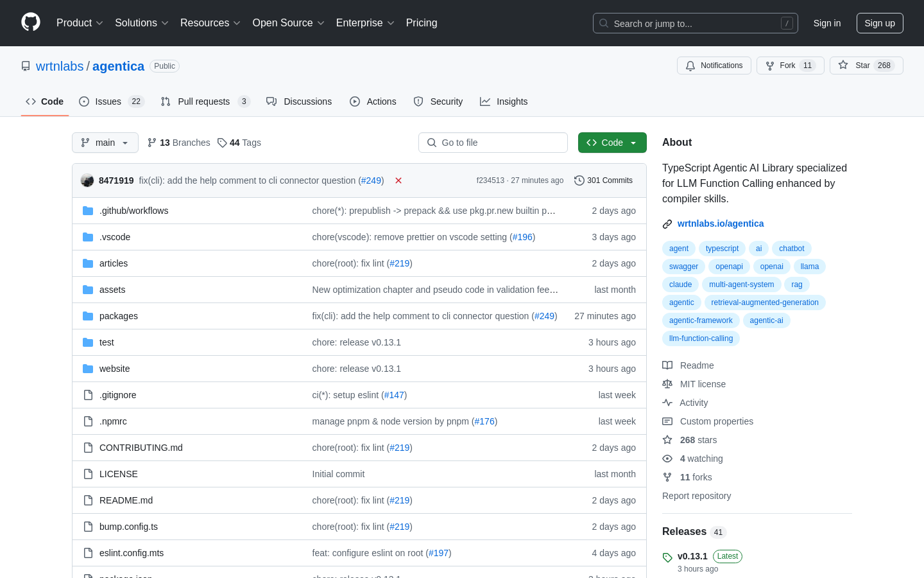This screenshot has height=578, width=924.
Task: View the 44 Tags link
Action: [239, 143]
